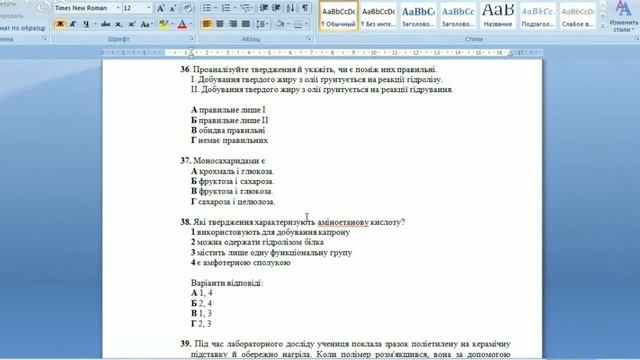Open font color dropdown arrow
Image resolution: width=640 pixels, height=360 pixels.
[x=191, y=24]
